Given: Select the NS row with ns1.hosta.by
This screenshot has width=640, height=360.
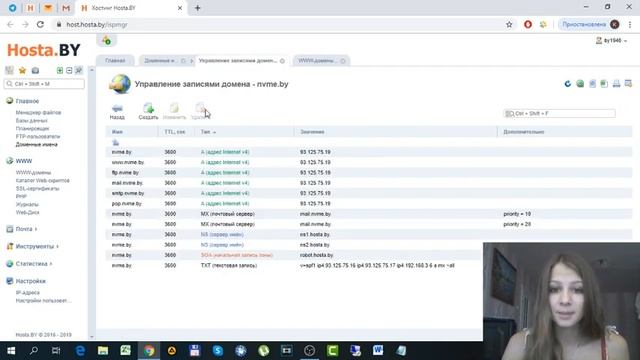Looking at the screenshot, I should click(369, 235).
